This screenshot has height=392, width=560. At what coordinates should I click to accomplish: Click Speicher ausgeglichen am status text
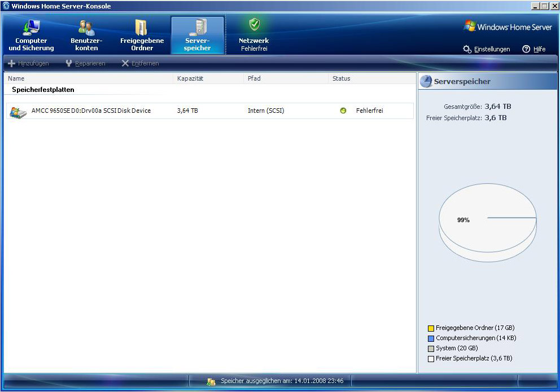click(282, 381)
